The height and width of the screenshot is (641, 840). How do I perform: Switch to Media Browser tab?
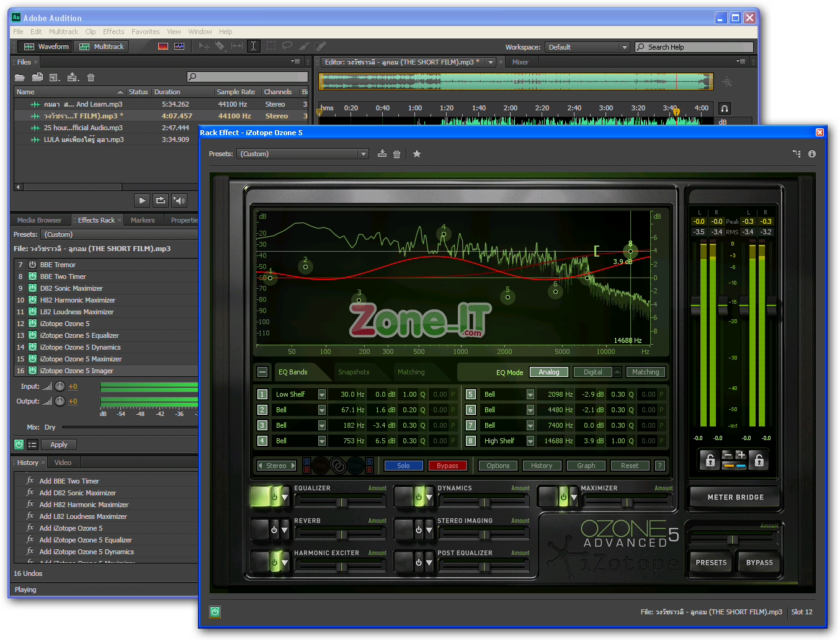click(x=39, y=220)
